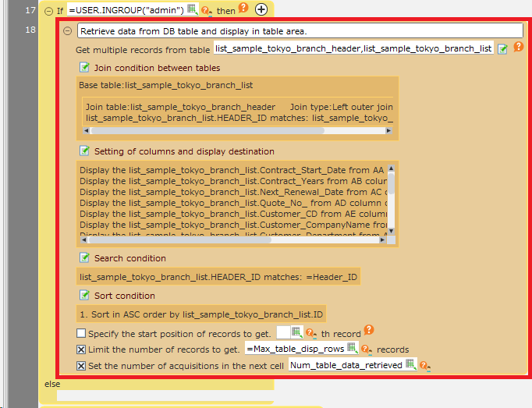Viewport: 532px width, 408px height.
Task: Click help icon at right of table name
Action: (x=518, y=48)
